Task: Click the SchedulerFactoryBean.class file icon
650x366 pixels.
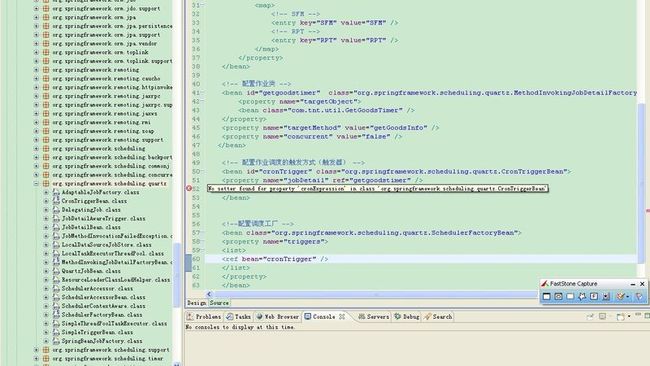Action: (56, 315)
